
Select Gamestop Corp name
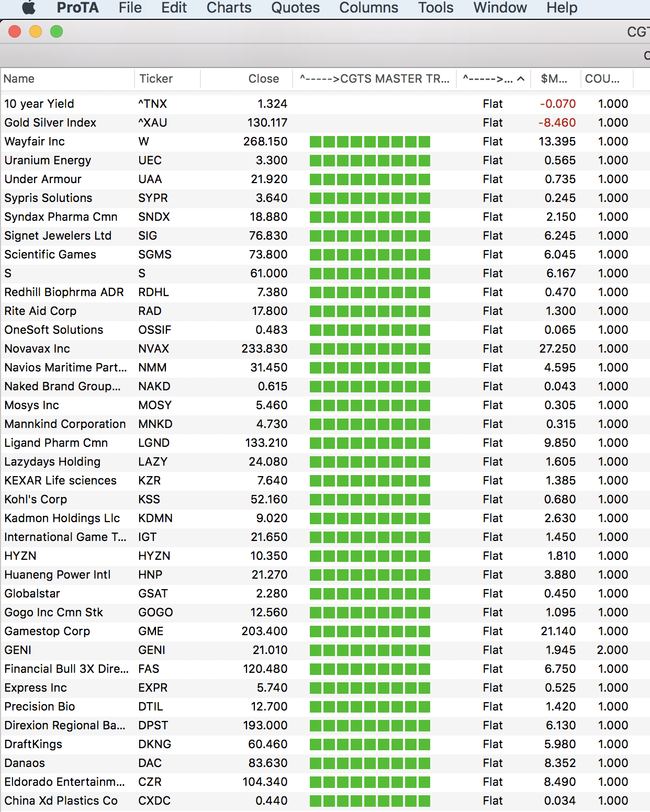click(x=47, y=631)
